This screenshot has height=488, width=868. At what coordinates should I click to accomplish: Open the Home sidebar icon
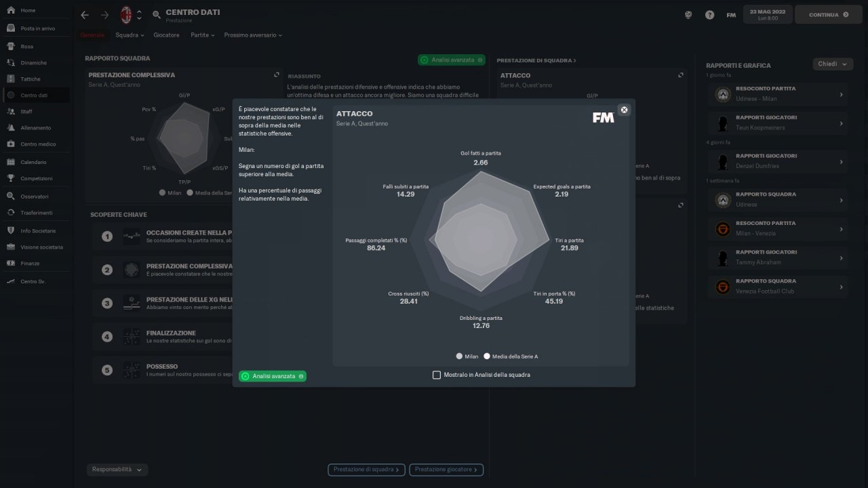11,11
